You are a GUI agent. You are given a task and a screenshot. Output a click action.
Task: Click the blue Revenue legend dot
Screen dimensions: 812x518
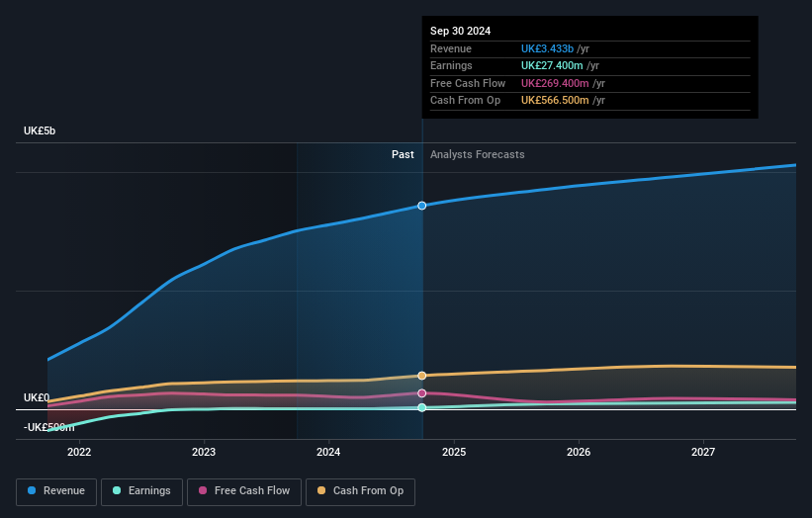point(32,490)
